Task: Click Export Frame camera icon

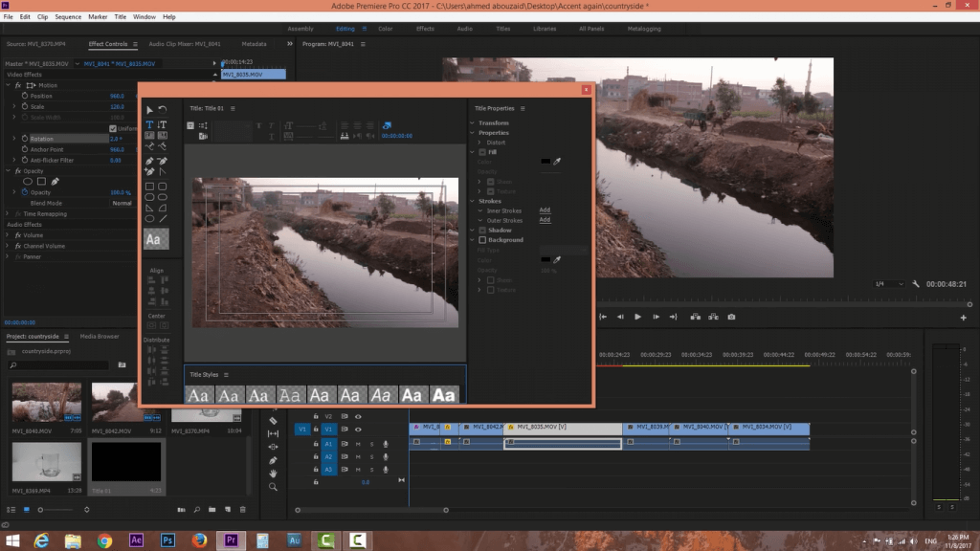Action: click(x=731, y=317)
